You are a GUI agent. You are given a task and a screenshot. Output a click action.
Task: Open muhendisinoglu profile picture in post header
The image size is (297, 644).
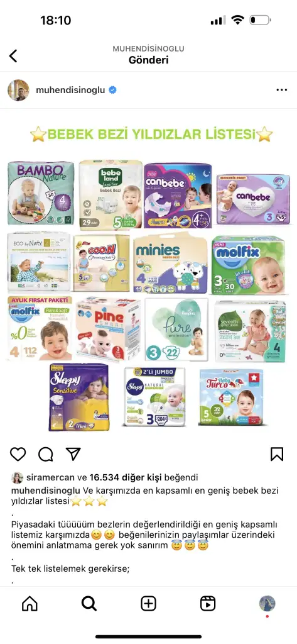(18, 91)
